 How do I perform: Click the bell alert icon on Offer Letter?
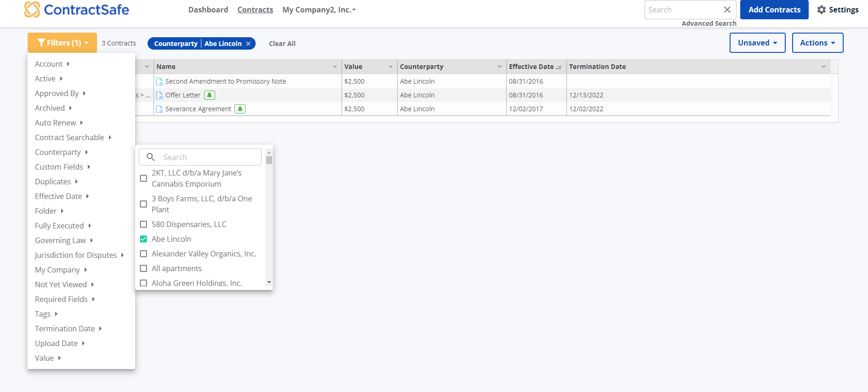point(210,95)
